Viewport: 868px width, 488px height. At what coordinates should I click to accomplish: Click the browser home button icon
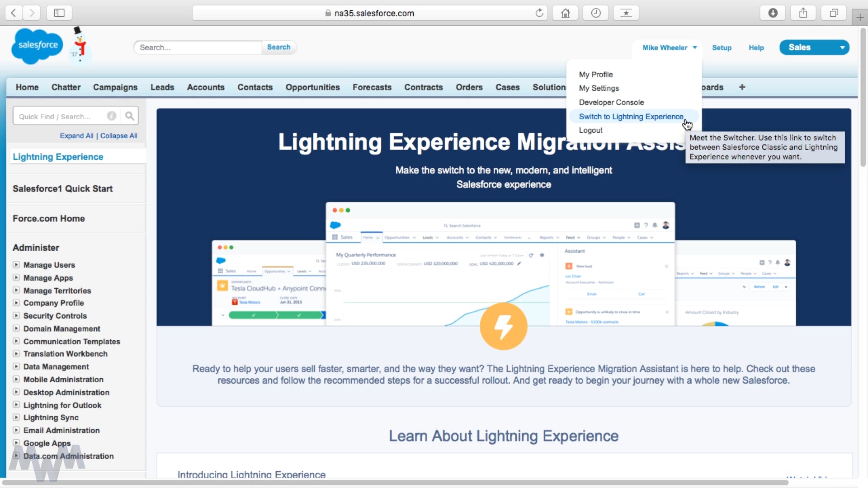(x=565, y=13)
